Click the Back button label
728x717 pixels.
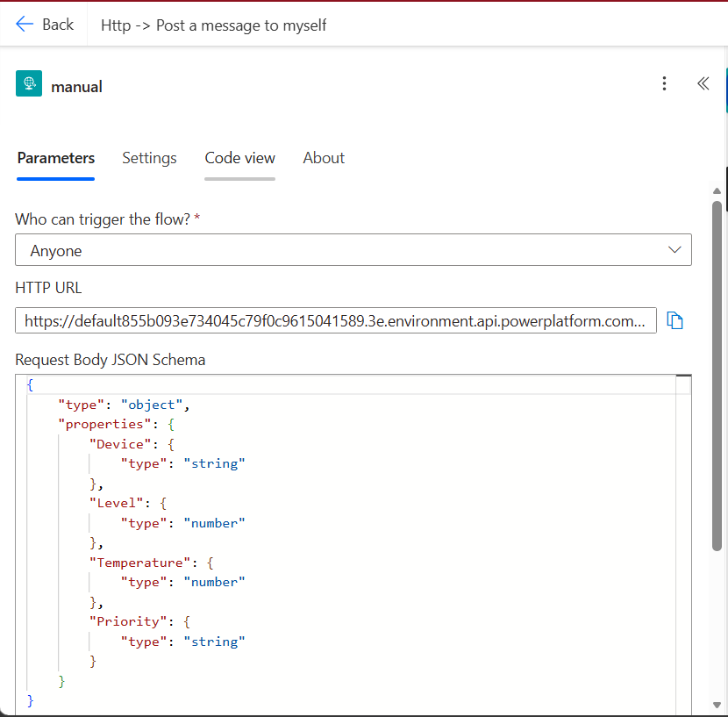click(58, 25)
